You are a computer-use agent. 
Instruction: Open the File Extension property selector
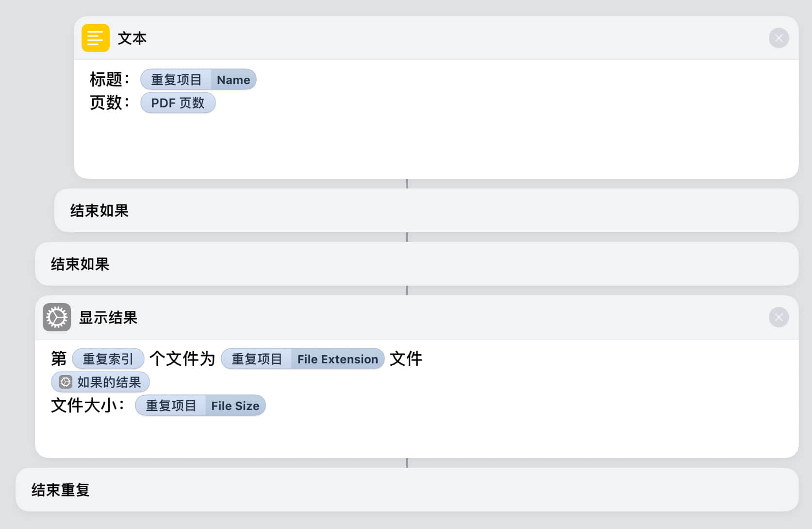pyautogui.click(x=337, y=359)
